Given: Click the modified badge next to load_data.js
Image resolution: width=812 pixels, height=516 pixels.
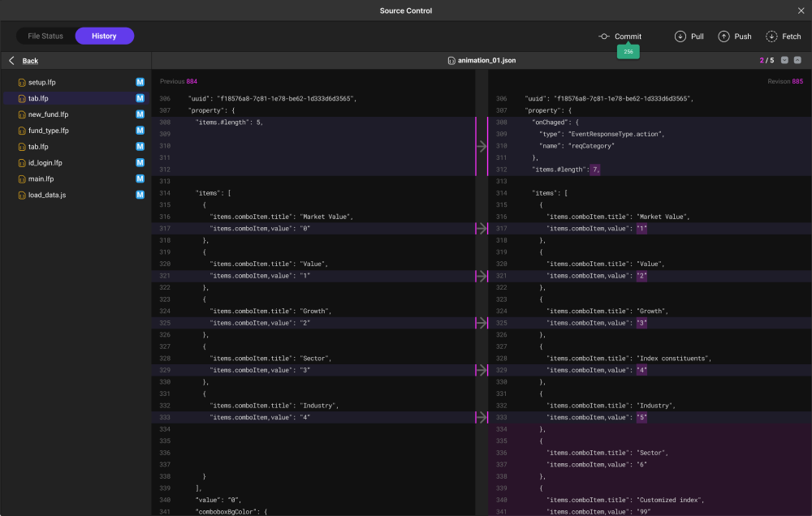Looking at the screenshot, I should [140, 196].
